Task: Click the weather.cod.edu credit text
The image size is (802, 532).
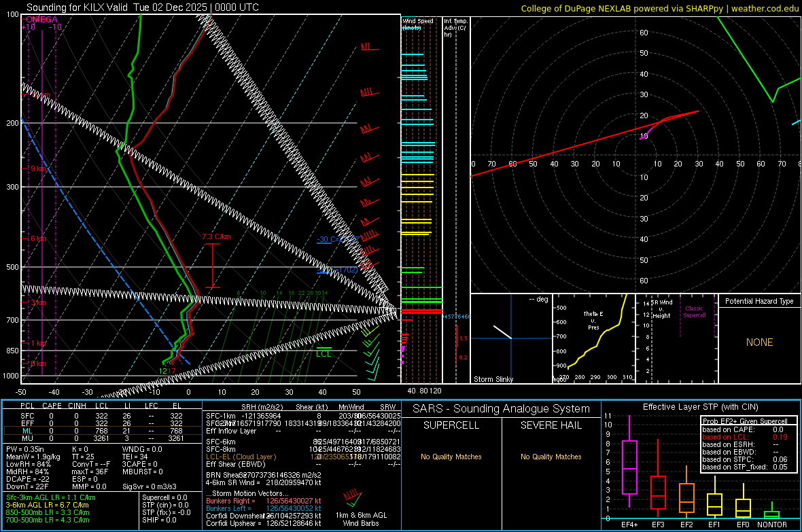Action: [660, 8]
